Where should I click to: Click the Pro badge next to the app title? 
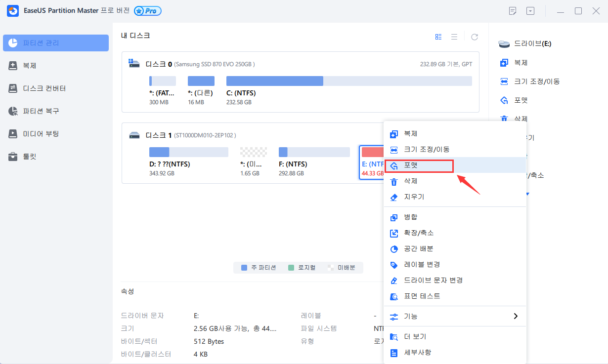[x=147, y=10]
